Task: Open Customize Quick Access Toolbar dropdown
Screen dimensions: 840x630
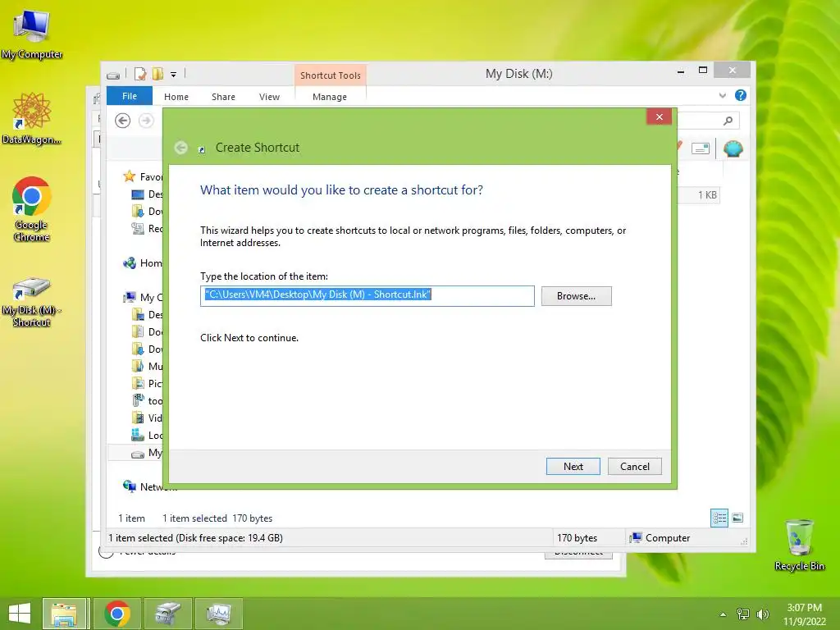Action: coord(174,75)
